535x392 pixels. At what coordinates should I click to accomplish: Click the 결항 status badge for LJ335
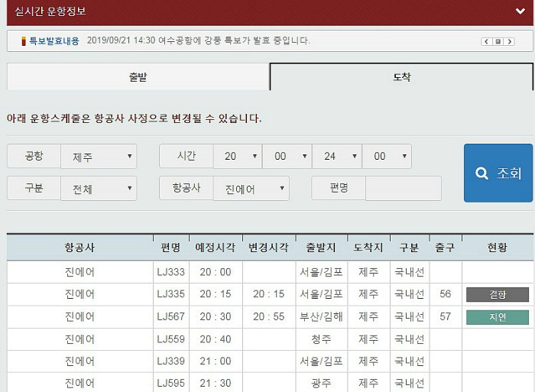(498, 294)
